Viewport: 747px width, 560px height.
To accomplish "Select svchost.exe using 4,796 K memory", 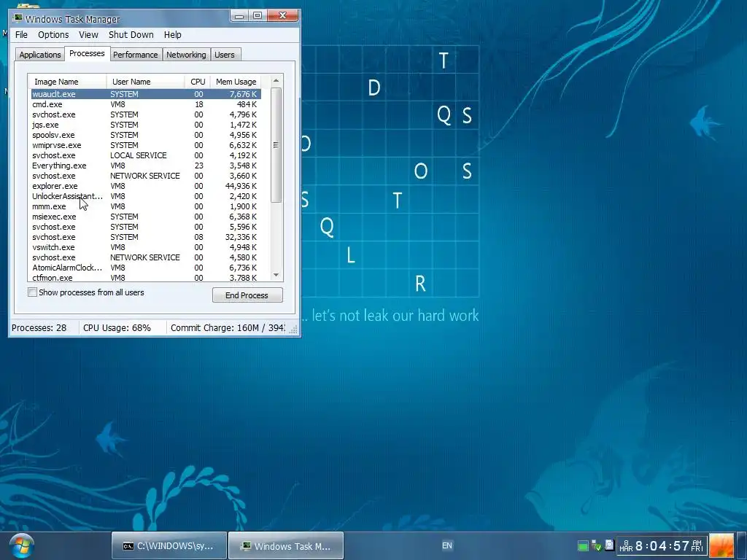I will [146, 114].
